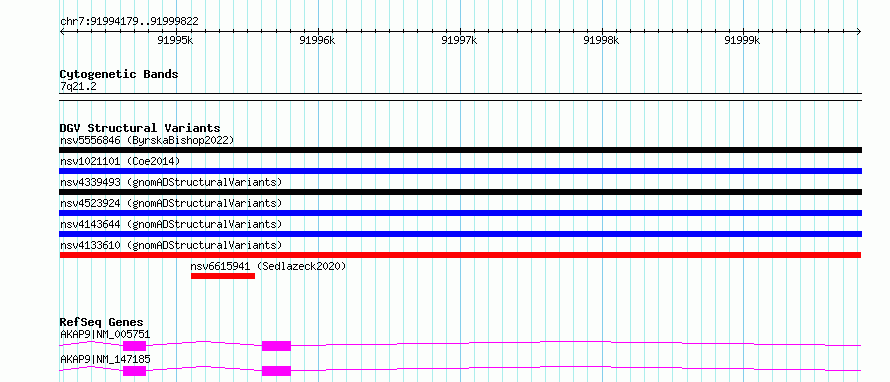
Task: Click the 91998k ruler tick label
Action: 602,40
